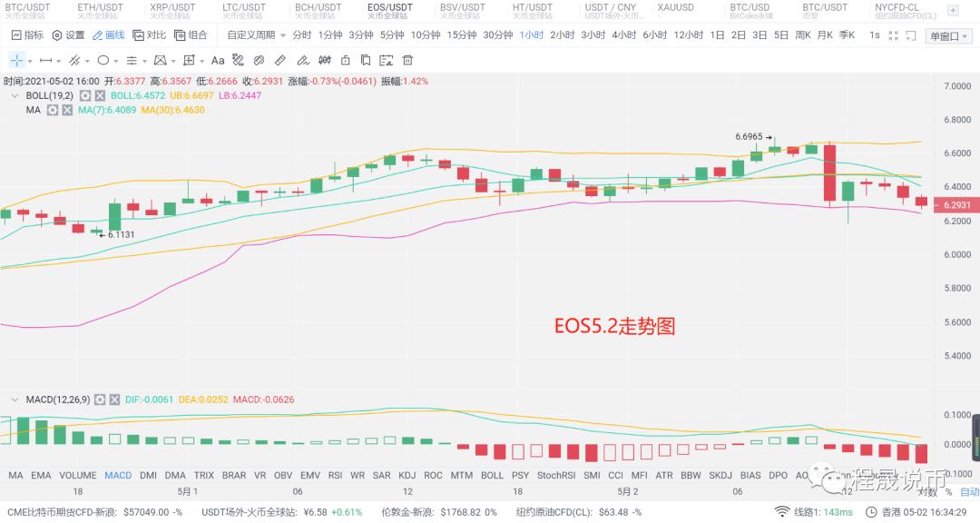Click the Aa text annotation tool
Viewport: 980px width, 523px height.
pyautogui.click(x=218, y=60)
